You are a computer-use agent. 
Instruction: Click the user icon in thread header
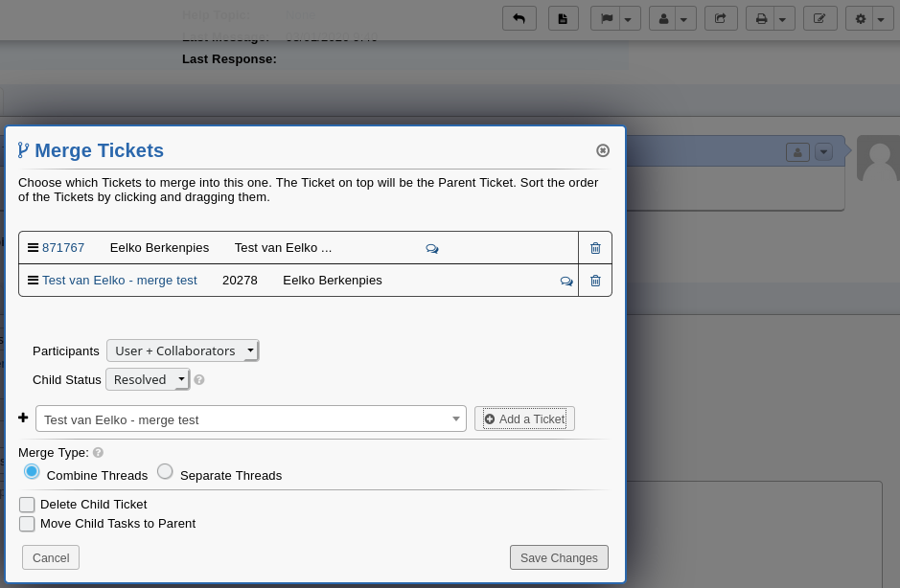pyautogui.click(x=797, y=152)
